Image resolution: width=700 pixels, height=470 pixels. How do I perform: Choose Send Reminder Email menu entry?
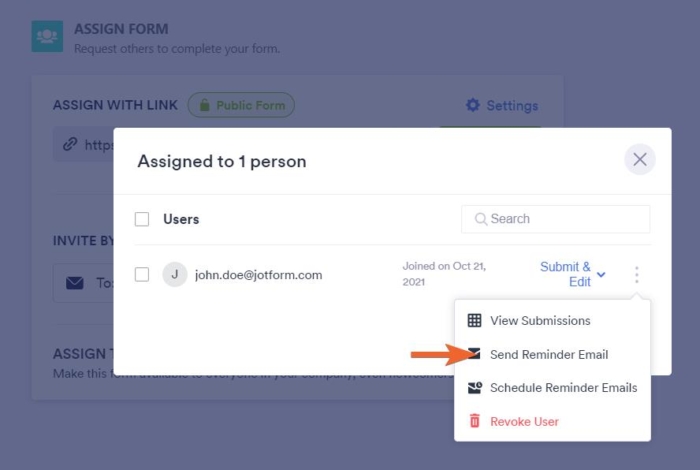point(549,354)
